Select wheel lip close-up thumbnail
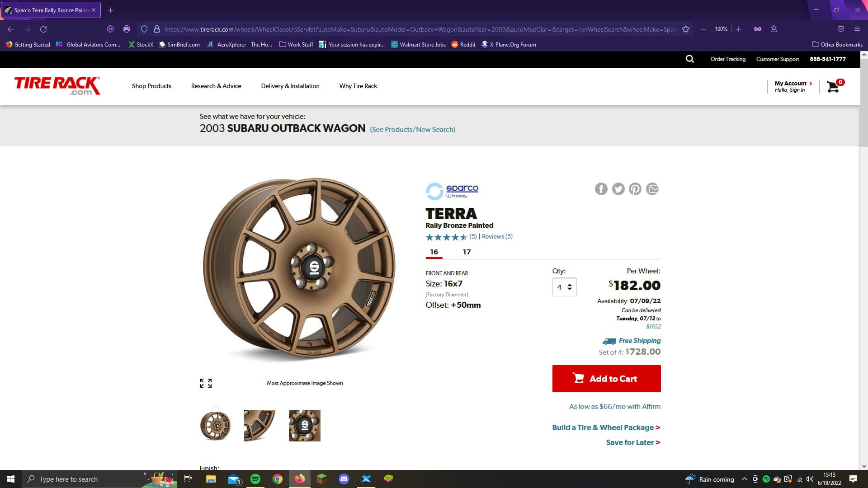The image size is (868, 488). 260,426
